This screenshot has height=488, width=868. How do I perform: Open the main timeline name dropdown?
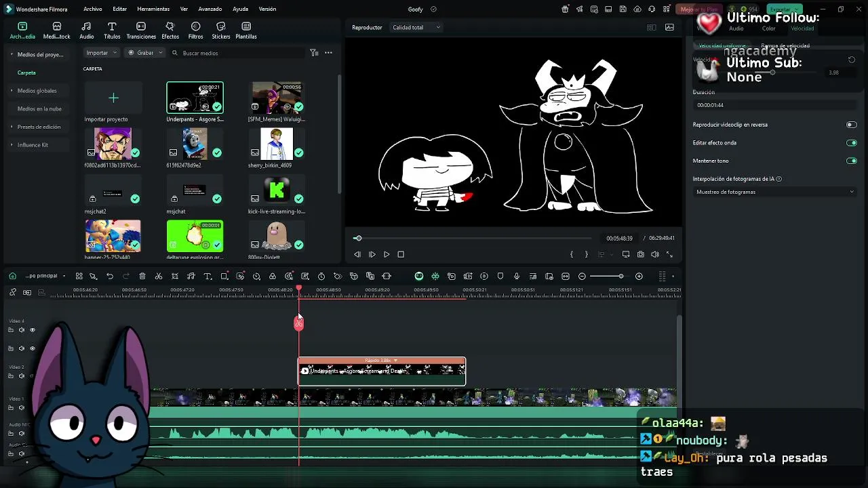[x=45, y=277]
